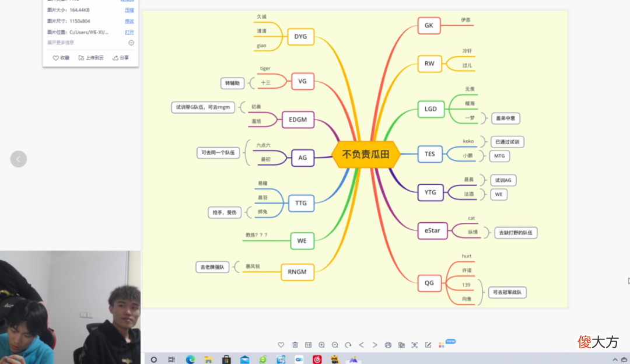Open Microsoft Store from the taskbar
Screen dimensions: 630x364
226,359
